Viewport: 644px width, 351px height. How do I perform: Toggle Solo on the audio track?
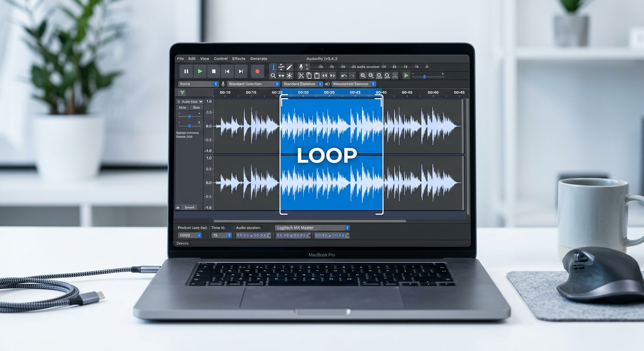pos(196,108)
